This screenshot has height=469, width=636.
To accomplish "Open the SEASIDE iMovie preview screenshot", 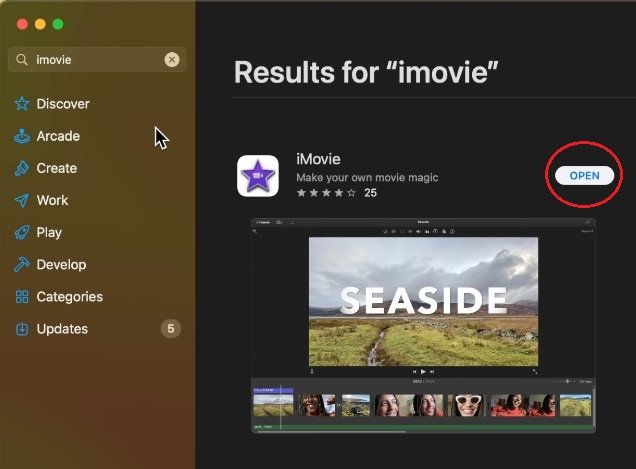I will tap(423, 326).
